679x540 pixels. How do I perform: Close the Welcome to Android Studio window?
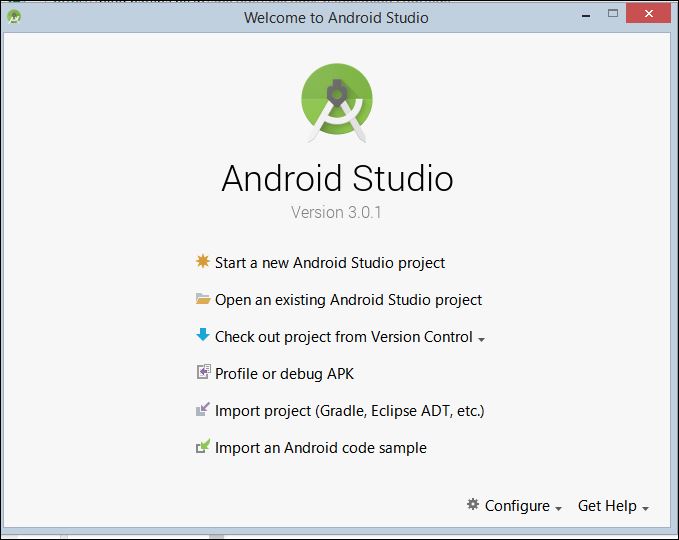point(648,13)
